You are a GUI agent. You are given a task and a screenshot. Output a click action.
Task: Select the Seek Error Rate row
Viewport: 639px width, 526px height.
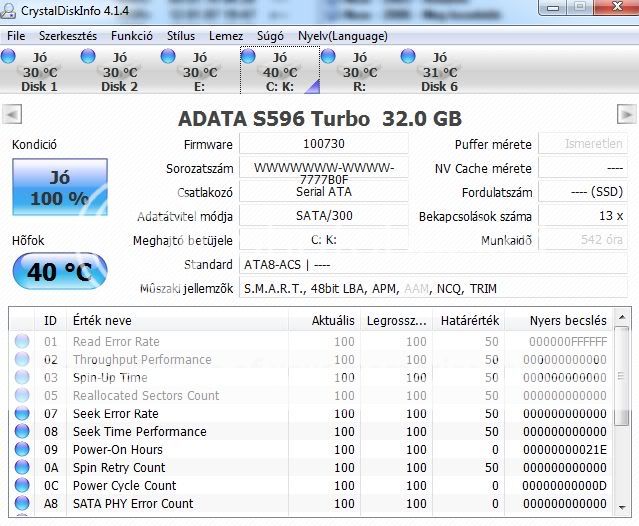(115, 414)
